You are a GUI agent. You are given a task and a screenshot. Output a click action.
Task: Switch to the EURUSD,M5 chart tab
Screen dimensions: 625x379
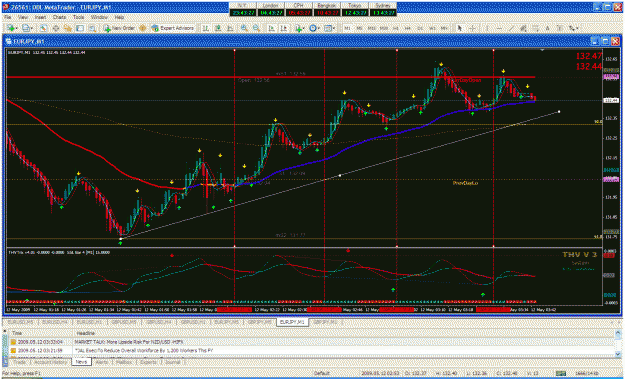coord(21,322)
